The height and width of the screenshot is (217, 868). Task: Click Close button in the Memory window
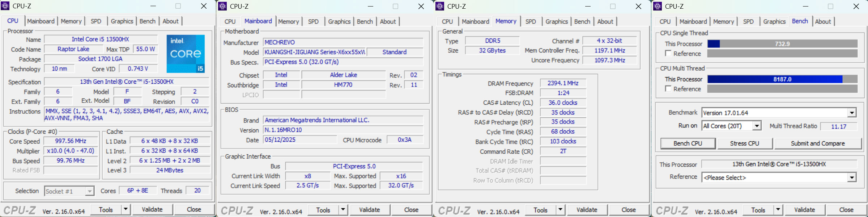pyautogui.click(x=629, y=210)
